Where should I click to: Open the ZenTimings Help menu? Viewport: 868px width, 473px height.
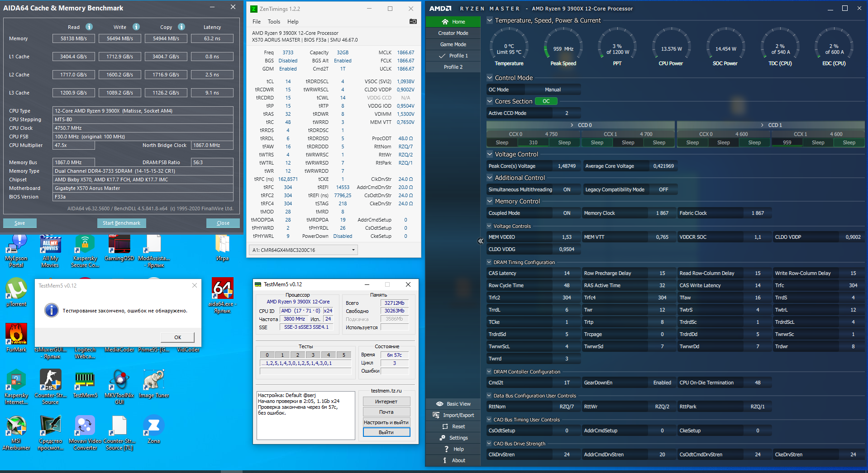coord(293,21)
